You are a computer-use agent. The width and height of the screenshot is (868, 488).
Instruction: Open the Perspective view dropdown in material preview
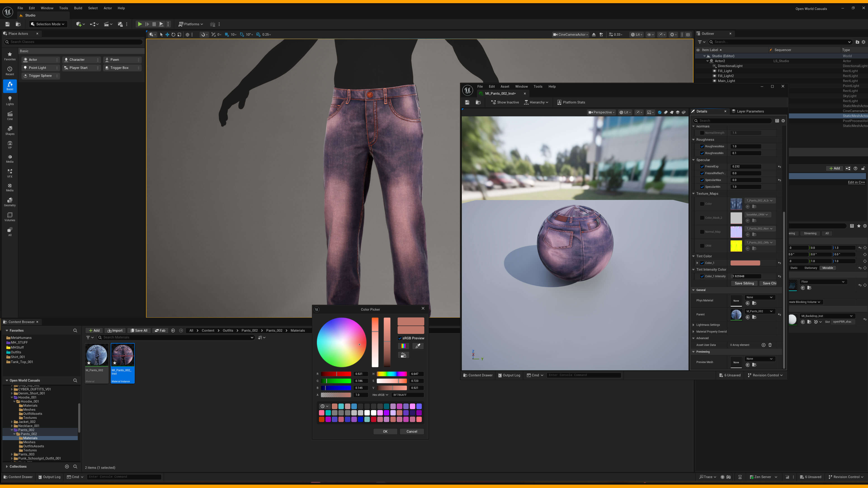click(x=601, y=112)
